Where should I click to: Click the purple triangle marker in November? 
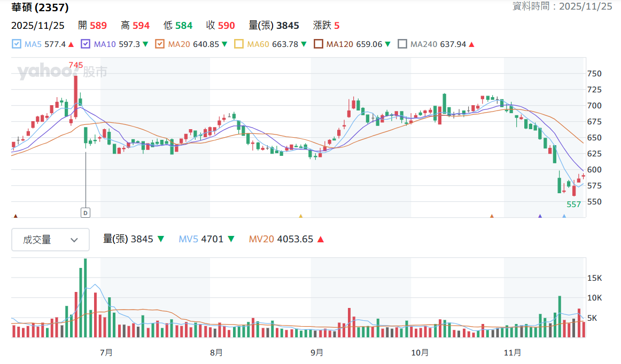(x=540, y=216)
